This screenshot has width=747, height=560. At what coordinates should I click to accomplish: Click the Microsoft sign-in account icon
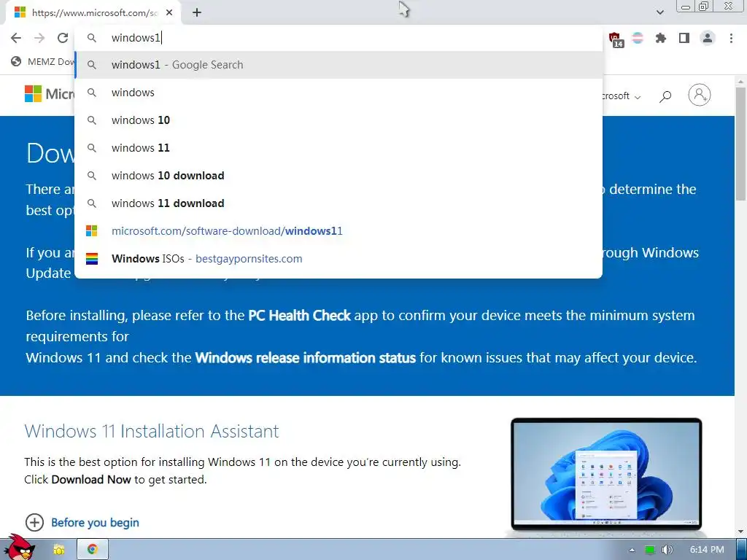[700, 95]
